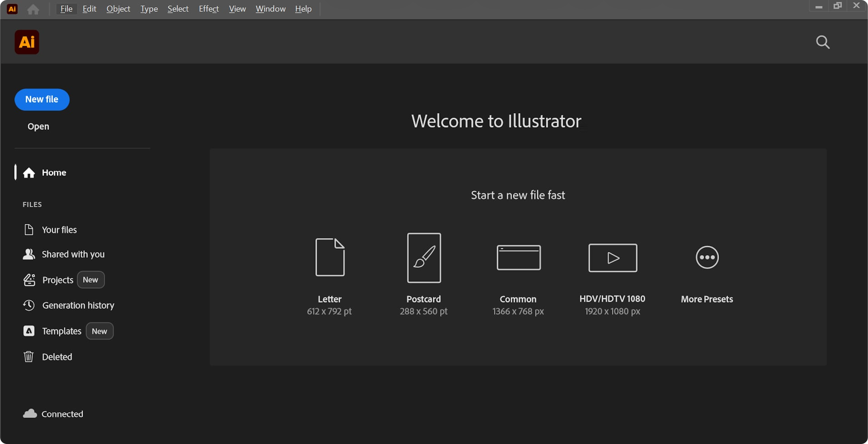Open Your files in the sidebar
The image size is (868, 444).
[x=59, y=229]
